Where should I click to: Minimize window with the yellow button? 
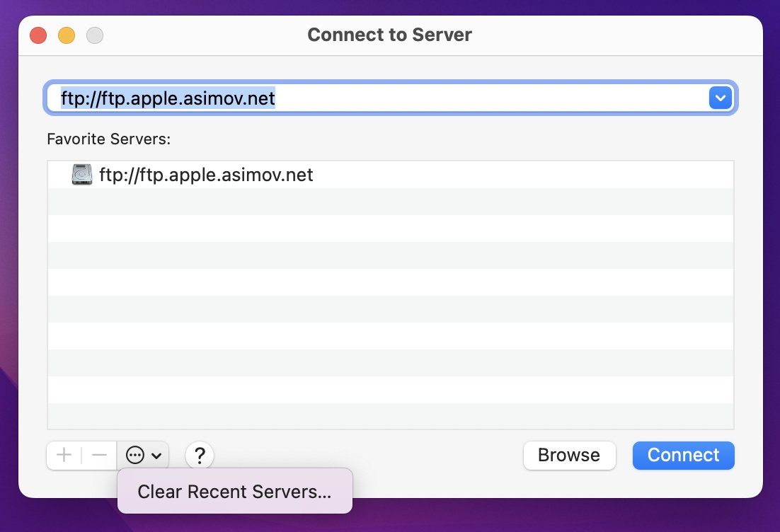pyautogui.click(x=66, y=35)
